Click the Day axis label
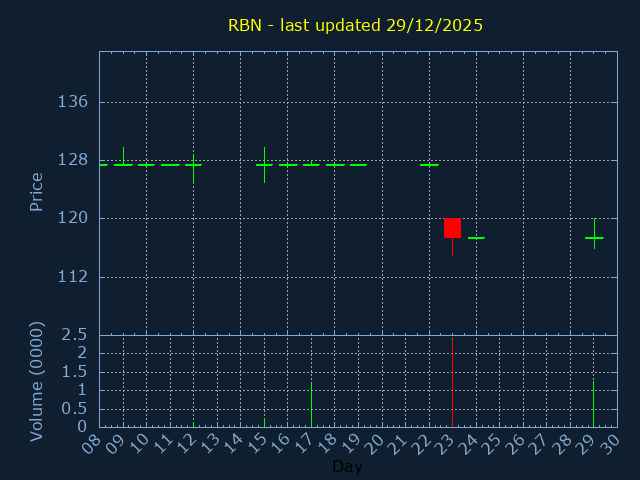 point(347,467)
